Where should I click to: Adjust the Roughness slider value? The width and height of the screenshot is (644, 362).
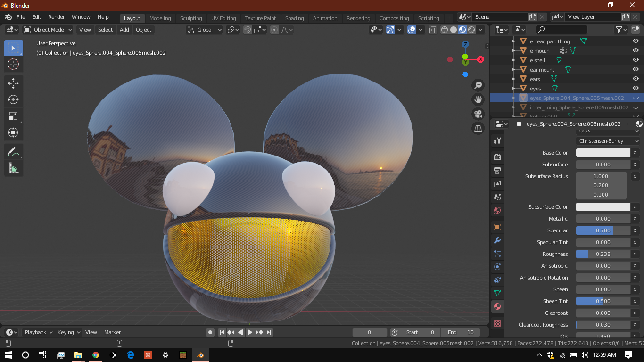603,254
